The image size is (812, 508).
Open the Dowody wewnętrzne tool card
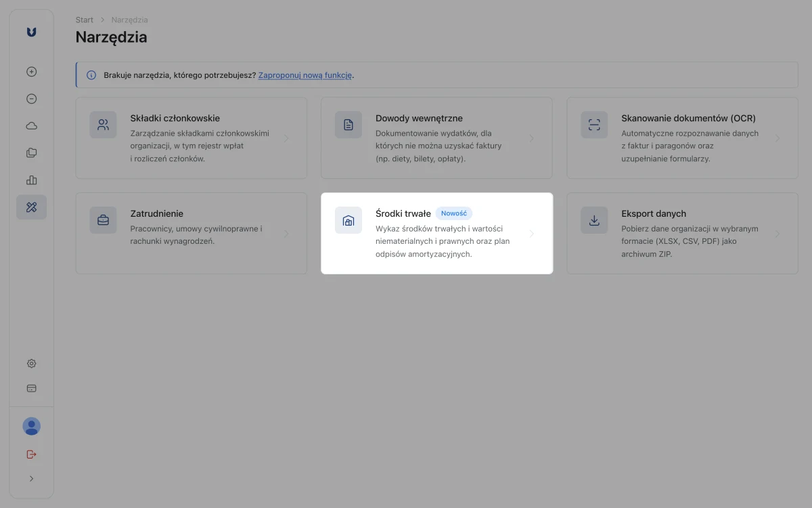[x=436, y=138]
